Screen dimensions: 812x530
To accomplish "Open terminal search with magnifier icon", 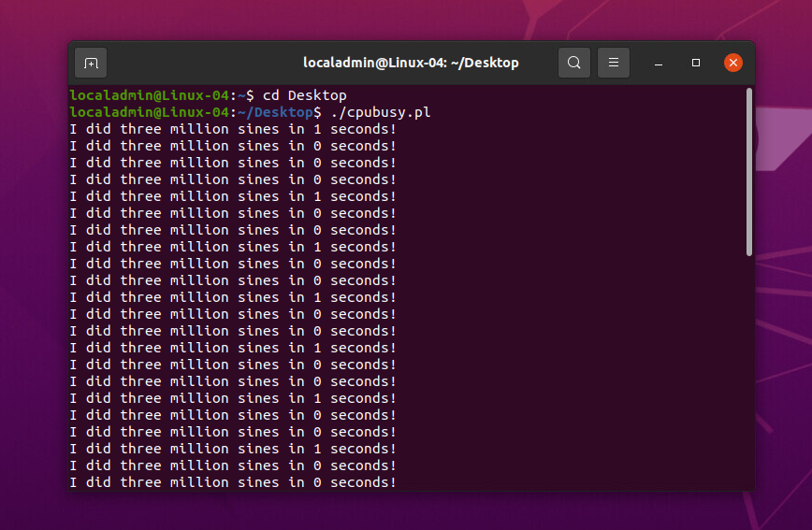I will pyautogui.click(x=573, y=63).
